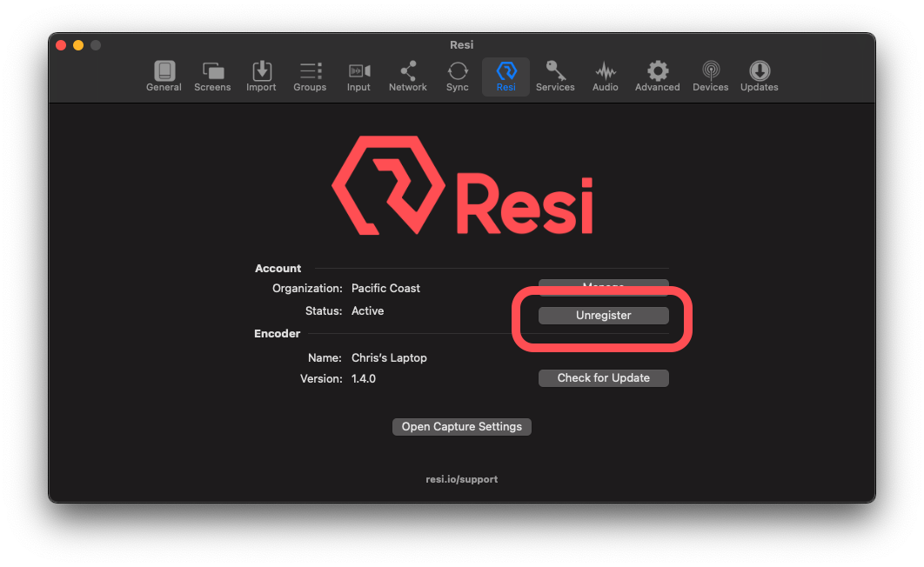This screenshot has height=567, width=924.
Task: Click the Unregister button
Action: pos(603,315)
